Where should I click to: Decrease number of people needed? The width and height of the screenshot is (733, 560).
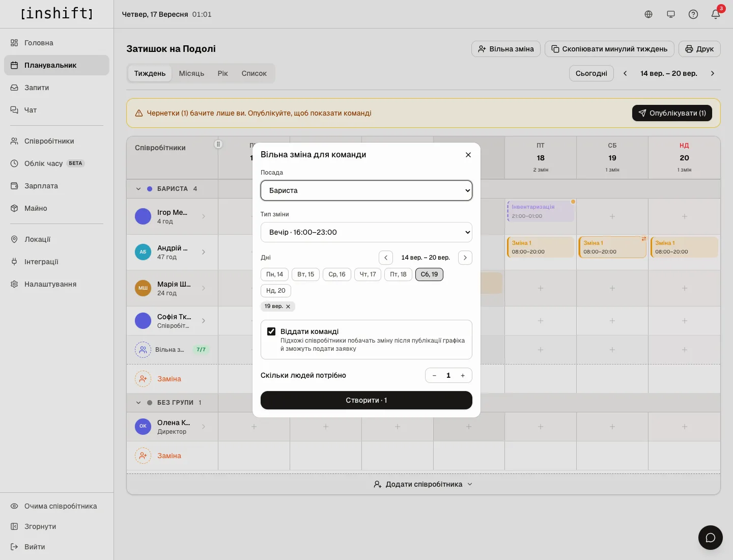click(434, 376)
